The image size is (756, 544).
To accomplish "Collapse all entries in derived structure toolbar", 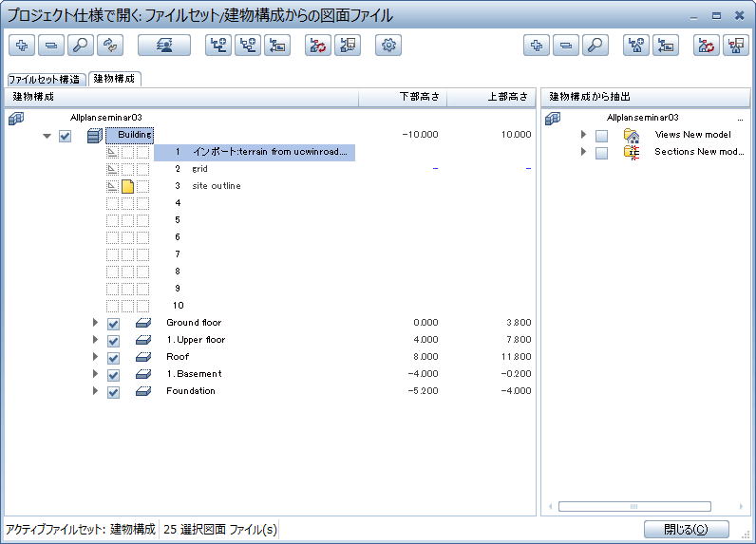I will [566, 46].
